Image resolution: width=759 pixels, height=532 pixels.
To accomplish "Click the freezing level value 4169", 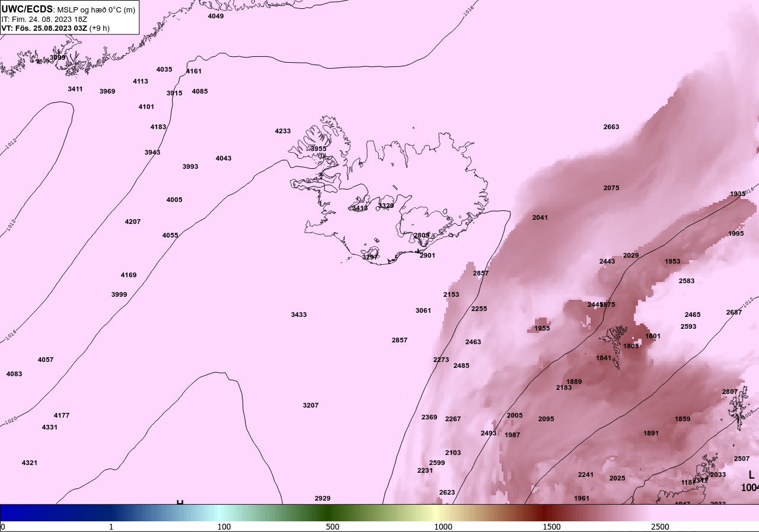I will click(129, 275).
